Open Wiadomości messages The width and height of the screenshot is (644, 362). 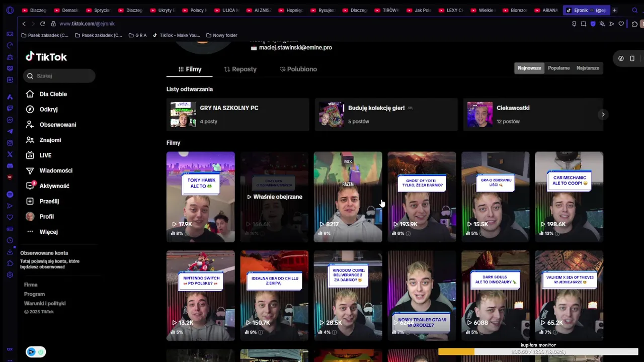click(x=49, y=170)
